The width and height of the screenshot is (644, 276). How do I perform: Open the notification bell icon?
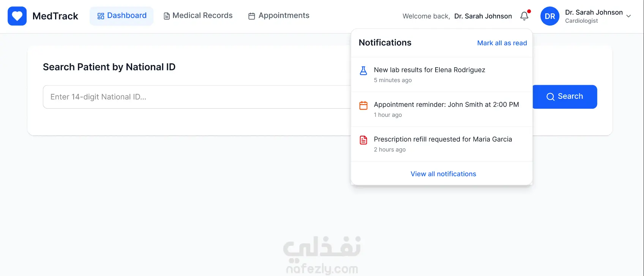tap(524, 16)
